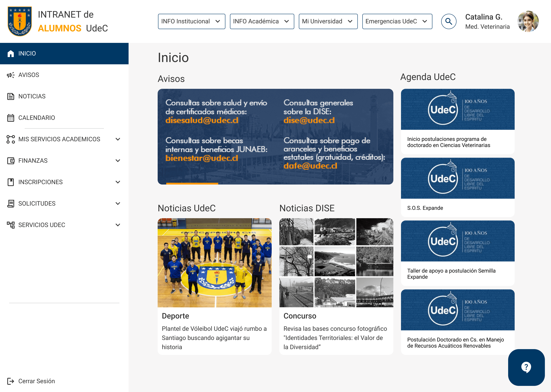
Task: Click Med. Veterinaria career label
Action: tap(487, 27)
